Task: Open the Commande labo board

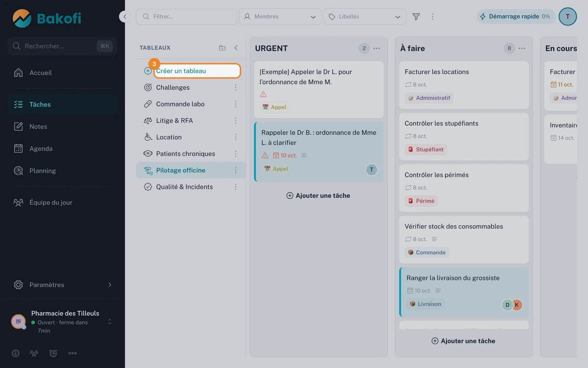Action: pos(191,104)
